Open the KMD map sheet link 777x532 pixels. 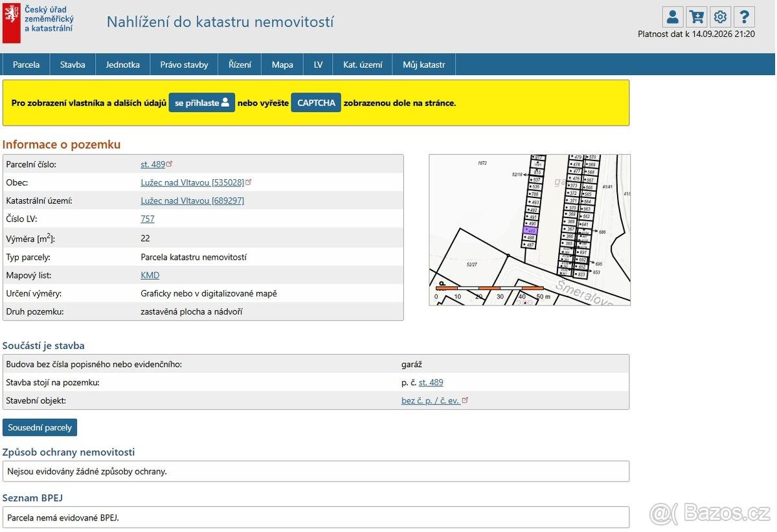coord(150,275)
